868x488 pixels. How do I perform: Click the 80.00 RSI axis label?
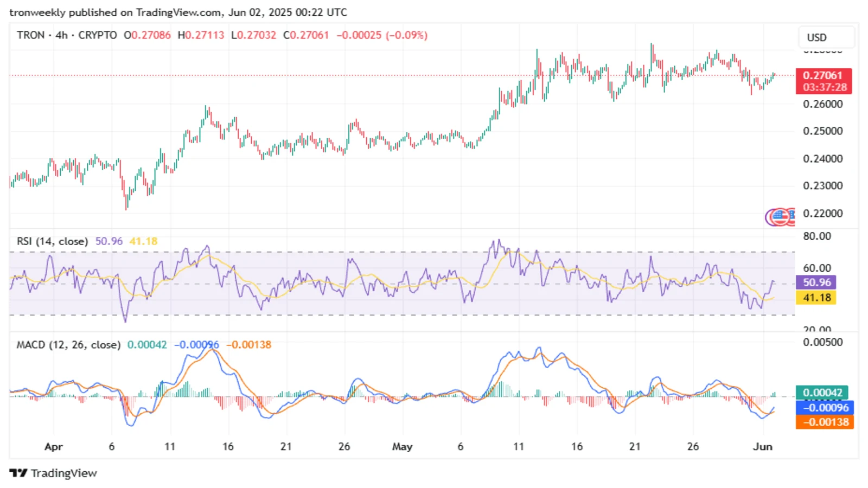tap(817, 236)
